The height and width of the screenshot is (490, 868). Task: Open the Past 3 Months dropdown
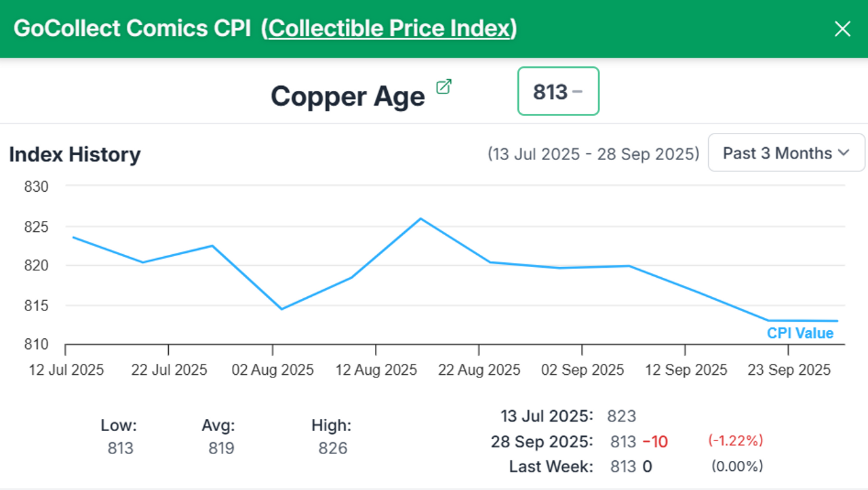(x=786, y=153)
